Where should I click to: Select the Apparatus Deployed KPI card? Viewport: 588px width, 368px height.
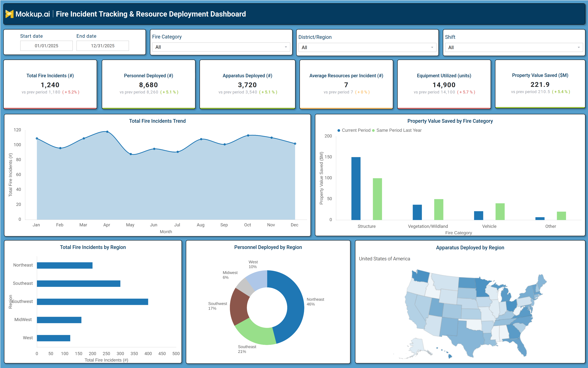[x=247, y=84]
